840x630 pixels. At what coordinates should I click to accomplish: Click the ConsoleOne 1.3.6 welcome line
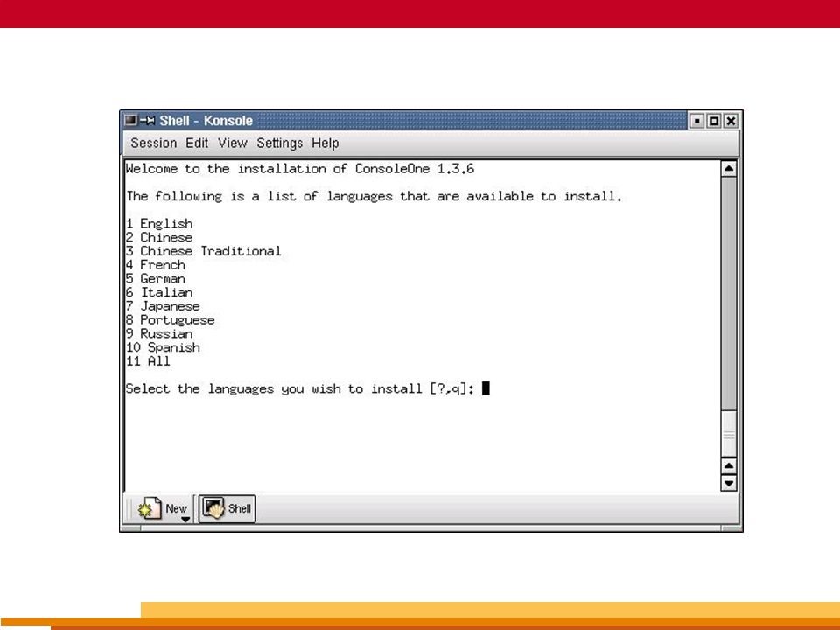click(300, 169)
